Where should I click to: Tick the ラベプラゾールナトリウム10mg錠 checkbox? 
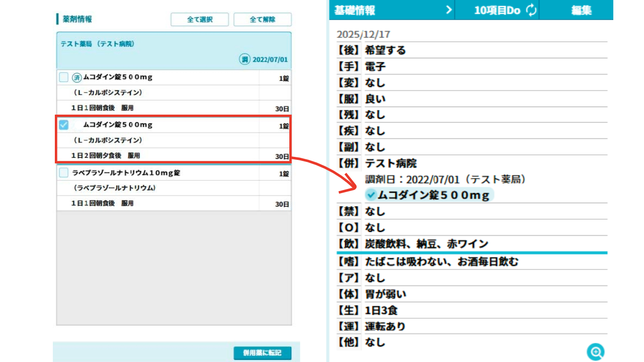pyautogui.click(x=64, y=172)
